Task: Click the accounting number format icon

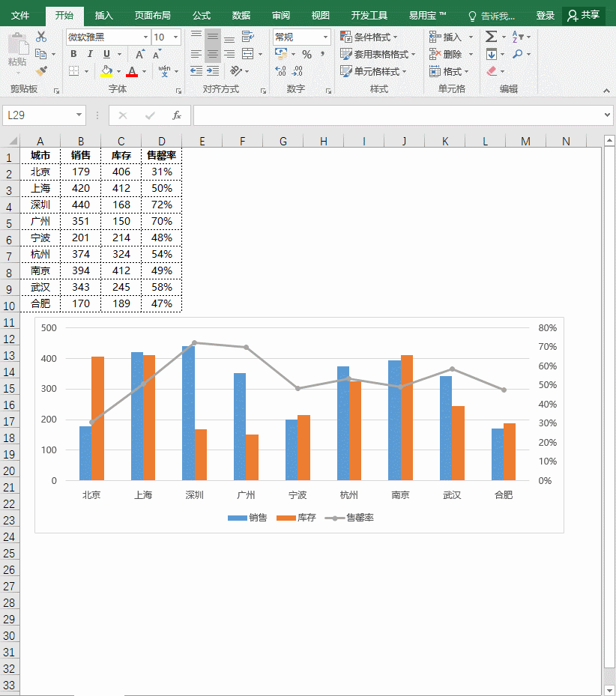Action: click(x=281, y=54)
